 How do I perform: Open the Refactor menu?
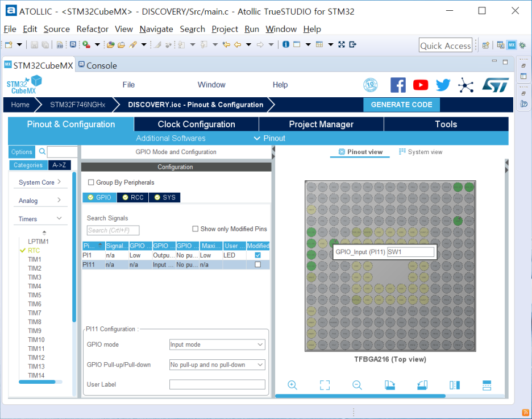click(x=92, y=29)
